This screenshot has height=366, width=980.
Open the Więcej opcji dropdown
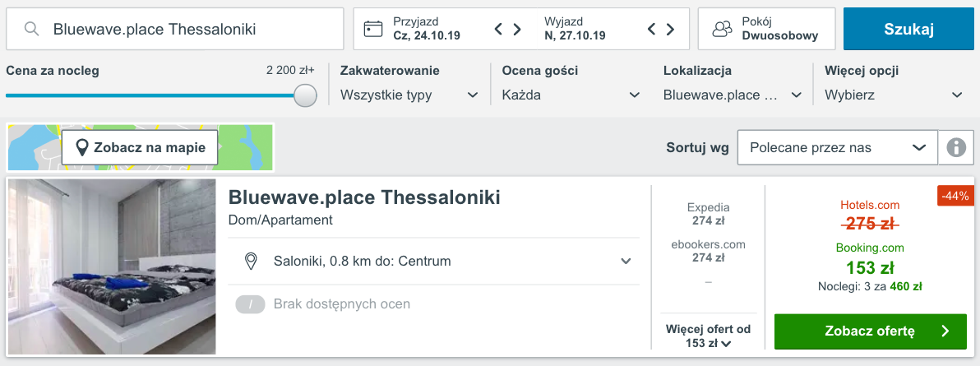click(894, 95)
